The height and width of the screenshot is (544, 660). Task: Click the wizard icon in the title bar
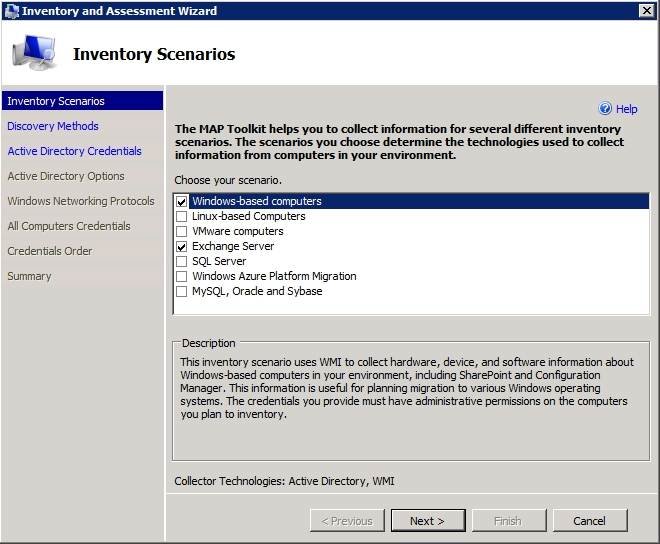pos(11,11)
